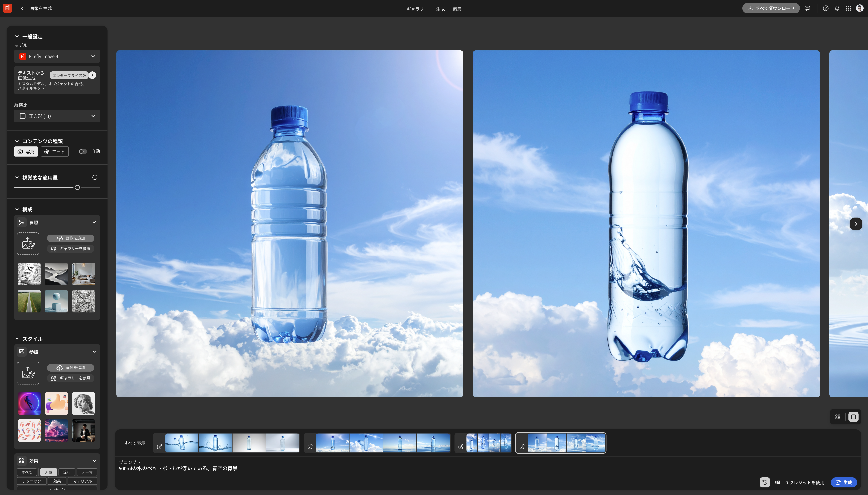Image resolution: width=868 pixels, height=495 pixels.
Task: Open notifications bell
Action: (x=837, y=8)
